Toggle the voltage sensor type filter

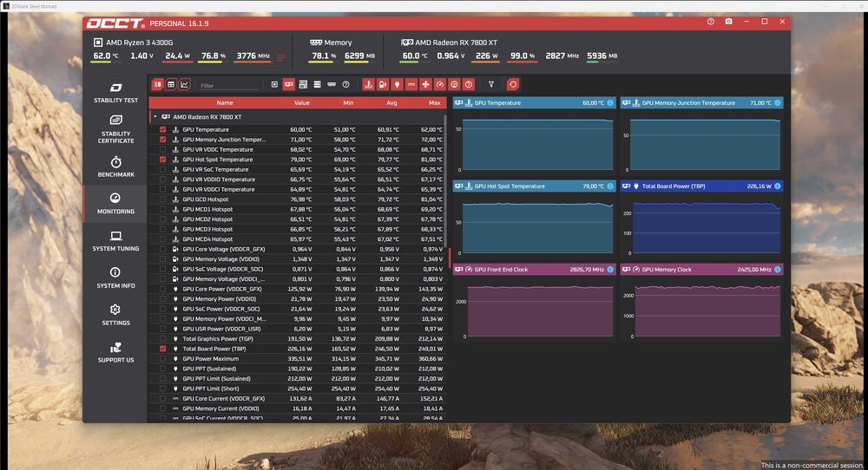coord(383,85)
